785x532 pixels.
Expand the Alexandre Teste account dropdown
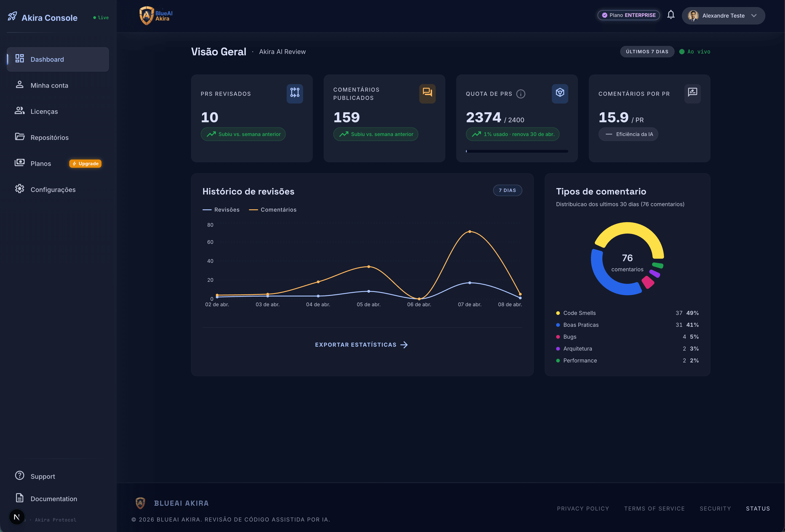click(723, 16)
